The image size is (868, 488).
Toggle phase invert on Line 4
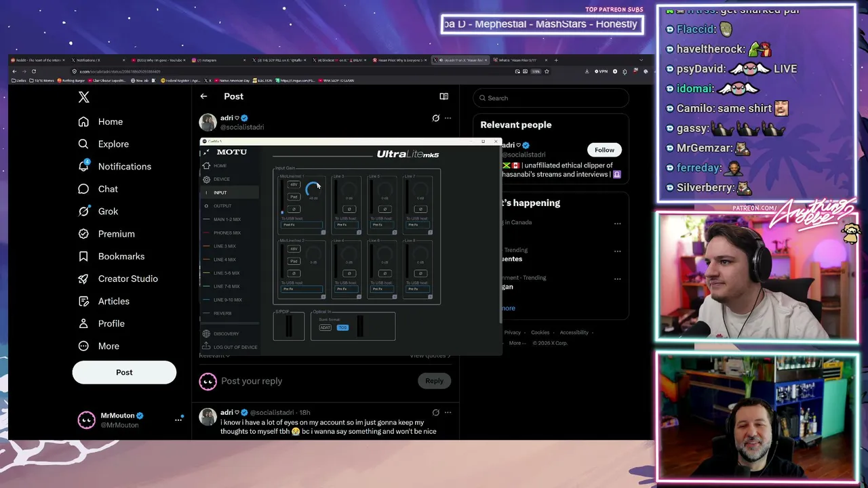(x=349, y=273)
